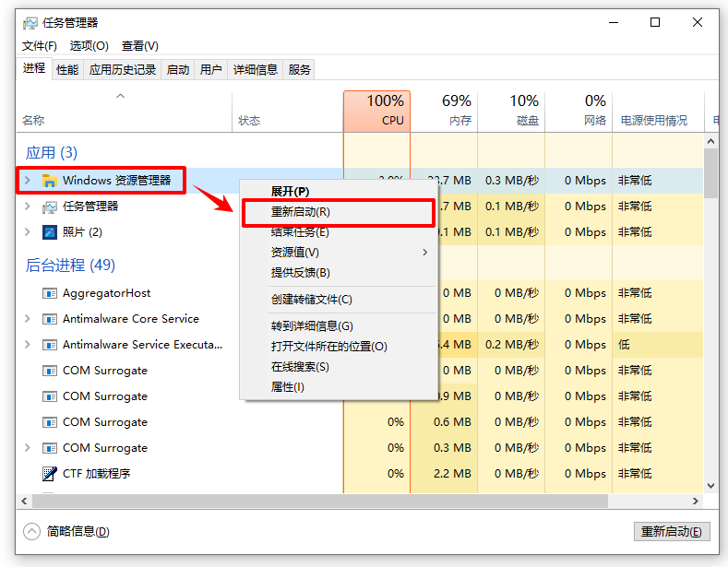Toggle sort direction arrow above 名称
Image resolution: width=728 pixels, height=567 pixels.
point(120,96)
